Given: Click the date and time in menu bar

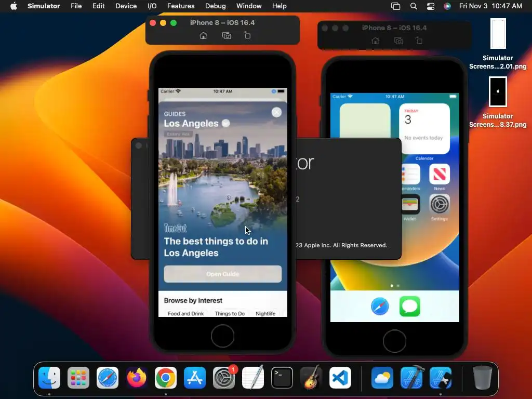Looking at the screenshot, I should (x=490, y=6).
